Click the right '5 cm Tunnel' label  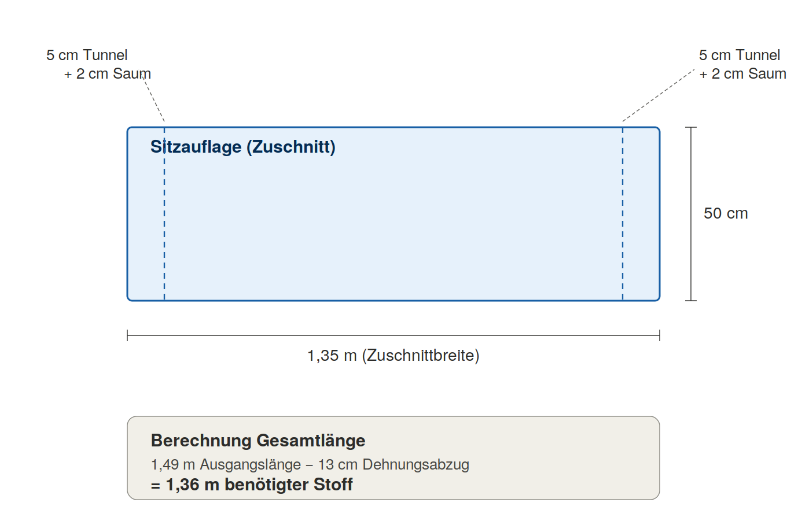pyautogui.click(x=740, y=55)
